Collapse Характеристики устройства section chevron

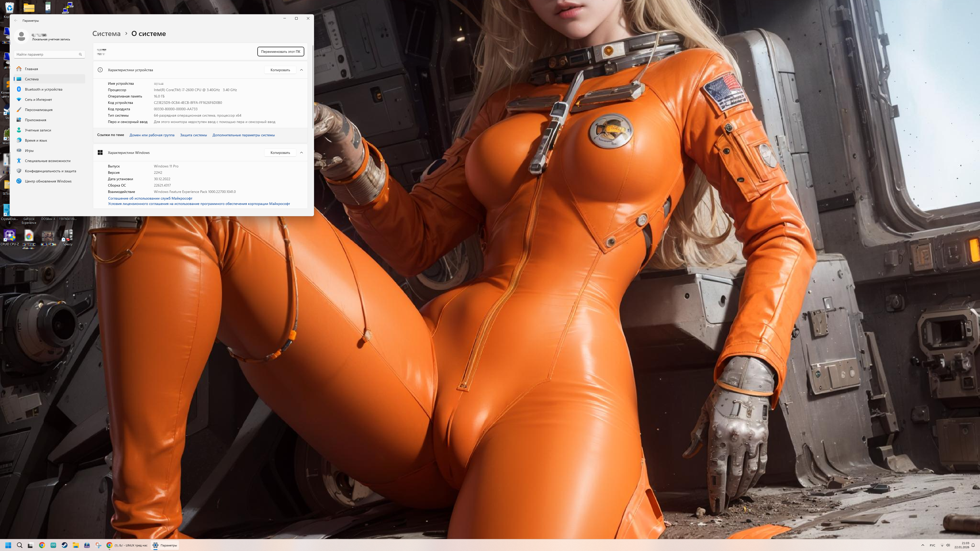tap(301, 70)
